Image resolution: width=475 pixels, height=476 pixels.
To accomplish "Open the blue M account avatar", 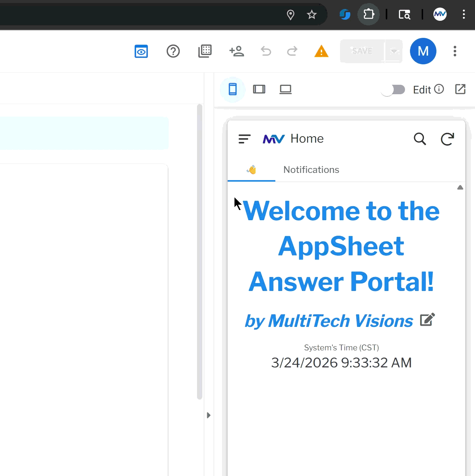I will [423, 51].
